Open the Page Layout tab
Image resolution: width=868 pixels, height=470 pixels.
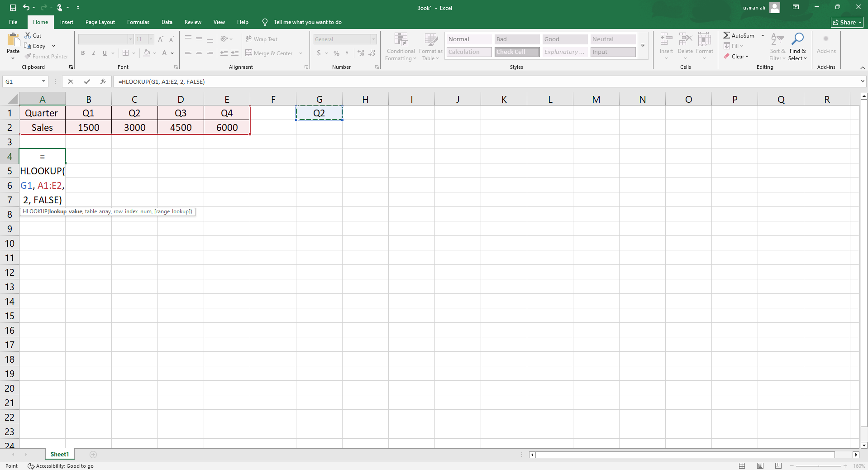click(100, 22)
